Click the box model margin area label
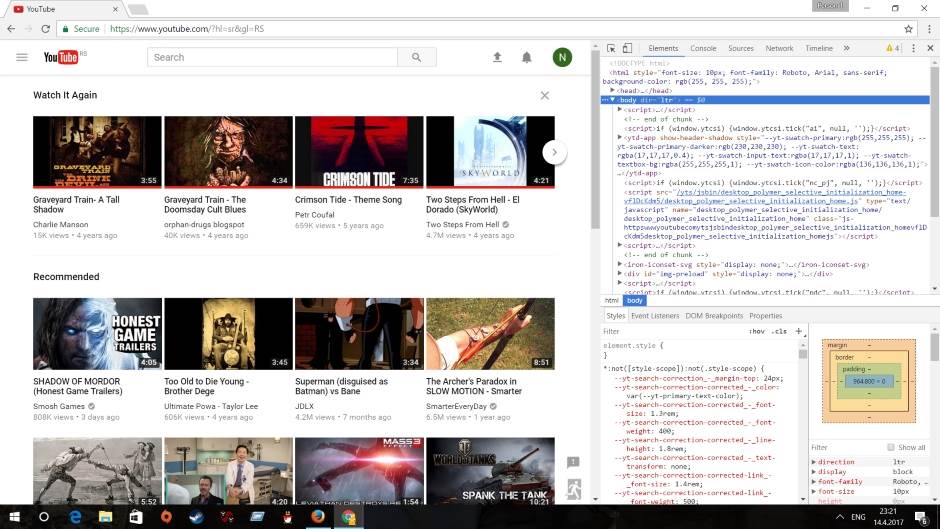Viewport: 940px width, 529px height. [837, 345]
